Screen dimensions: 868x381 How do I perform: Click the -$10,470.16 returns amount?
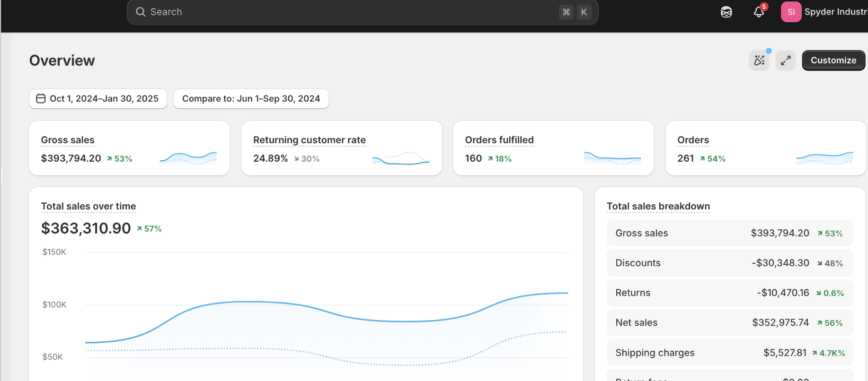(x=783, y=293)
